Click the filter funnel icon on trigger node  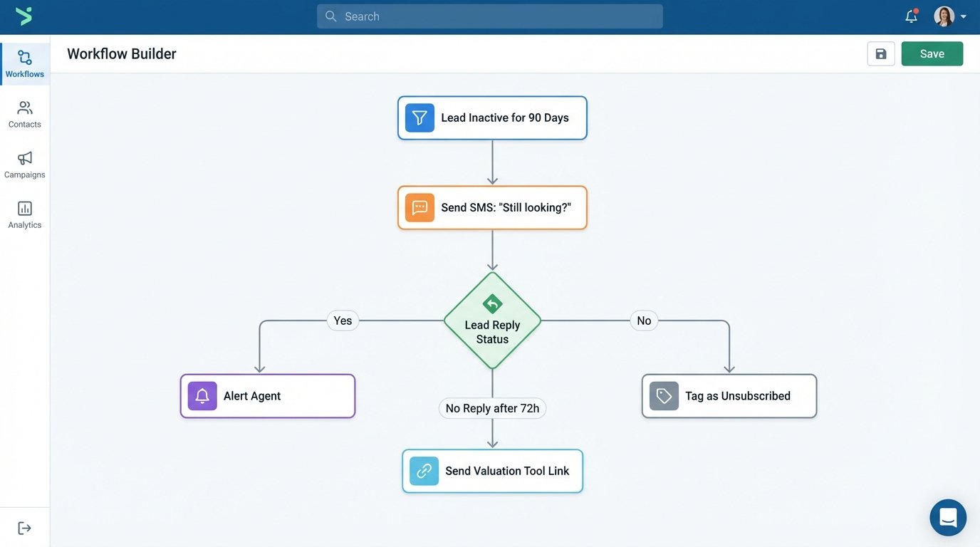pyautogui.click(x=419, y=118)
